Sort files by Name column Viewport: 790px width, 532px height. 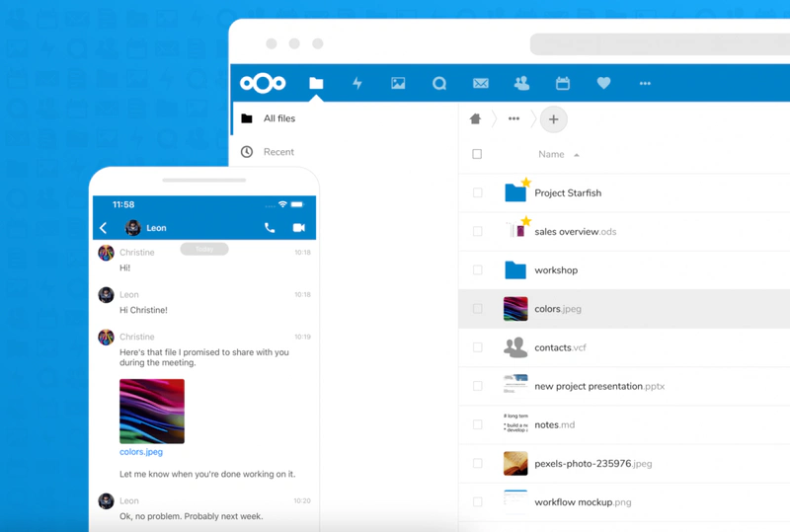point(551,154)
